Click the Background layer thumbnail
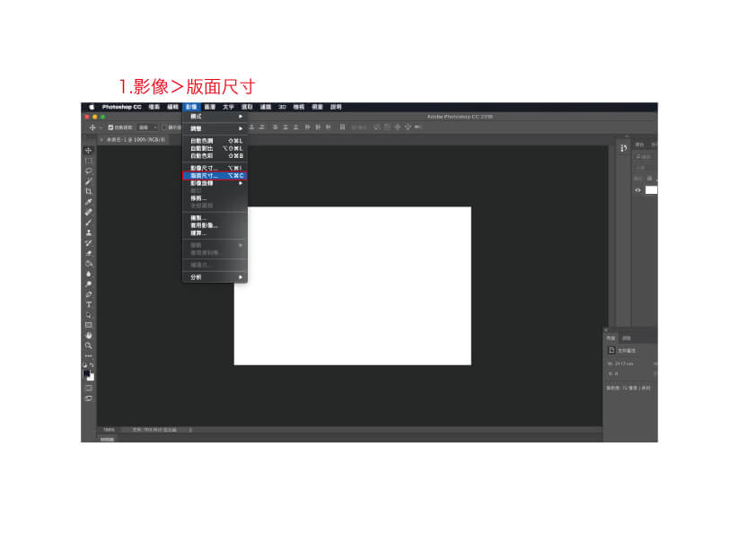756x534 pixels. tap(651, 190)
